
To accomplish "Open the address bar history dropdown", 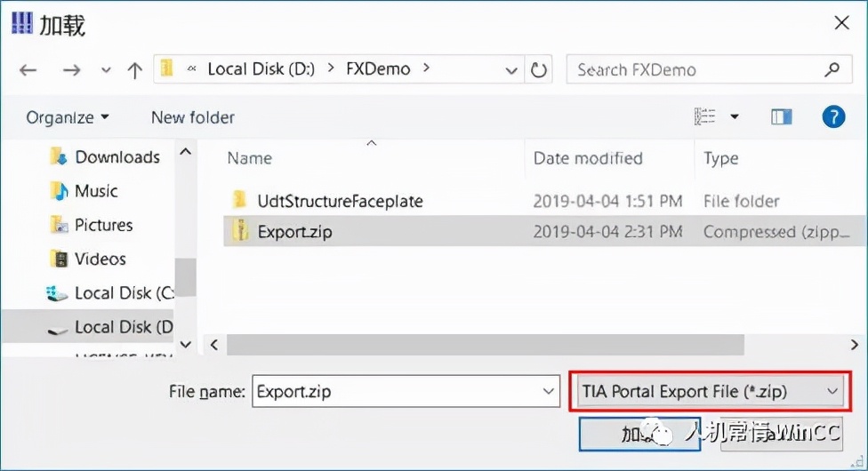I will tap(511, 70).
